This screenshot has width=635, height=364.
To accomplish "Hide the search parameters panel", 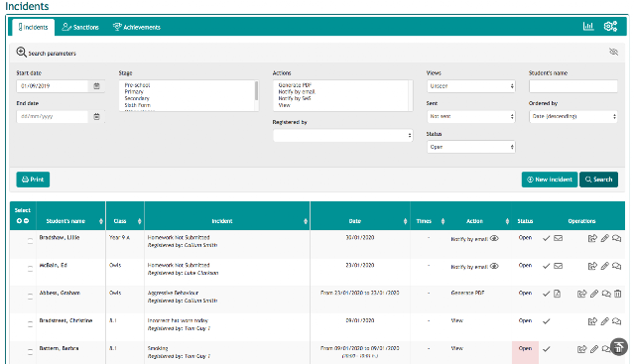I will point(613,52).
